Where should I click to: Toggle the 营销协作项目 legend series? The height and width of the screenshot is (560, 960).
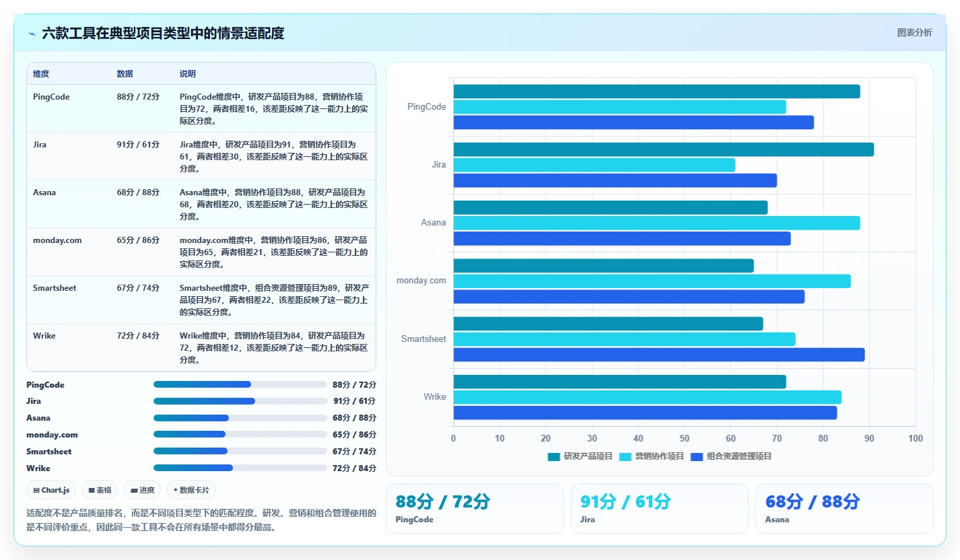[652, 456]
